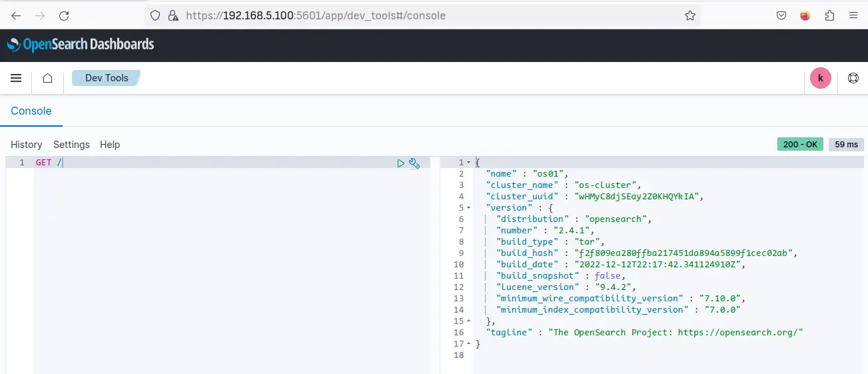
Task: Click line number 1 in request editor gutter
Action: click(x=22, y=163)
